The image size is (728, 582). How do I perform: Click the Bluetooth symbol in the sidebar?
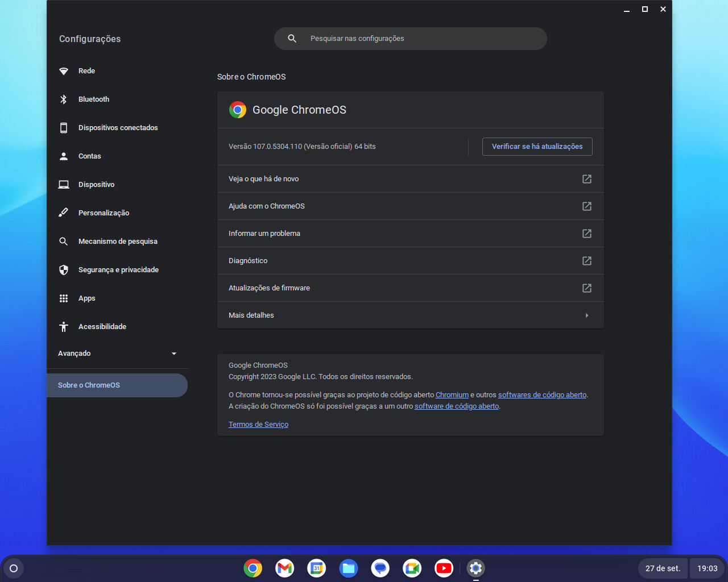[64, 99]
